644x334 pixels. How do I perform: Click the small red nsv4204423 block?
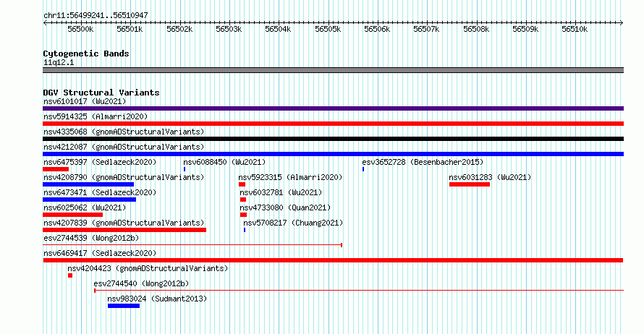click(70, 275)
